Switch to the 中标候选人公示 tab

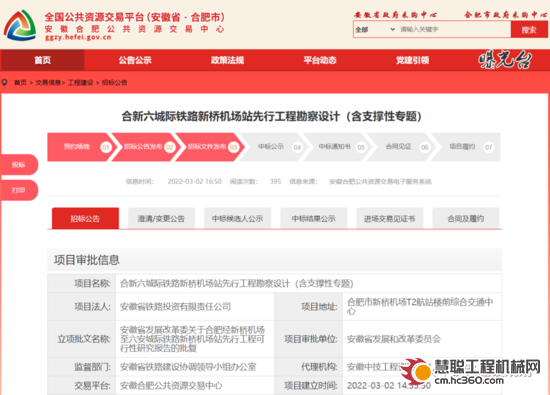(x=237, y=219)
